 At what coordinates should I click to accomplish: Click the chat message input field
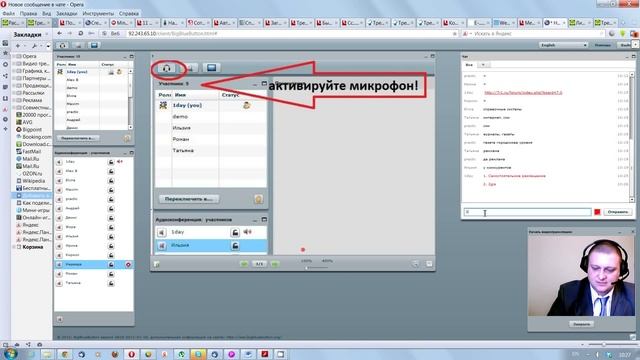coord(527,212)
